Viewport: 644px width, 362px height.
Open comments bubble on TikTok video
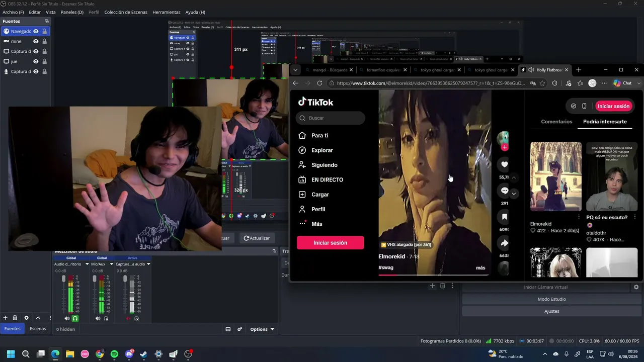click(504, 191)
